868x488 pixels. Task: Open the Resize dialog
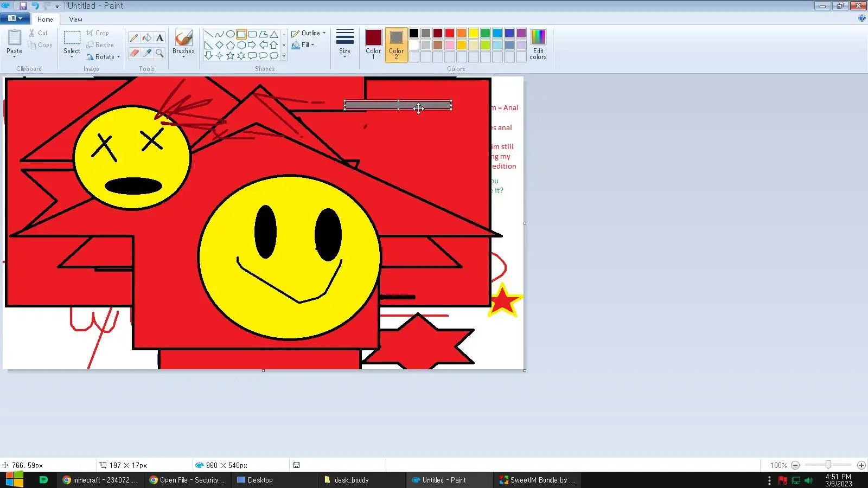100,45
